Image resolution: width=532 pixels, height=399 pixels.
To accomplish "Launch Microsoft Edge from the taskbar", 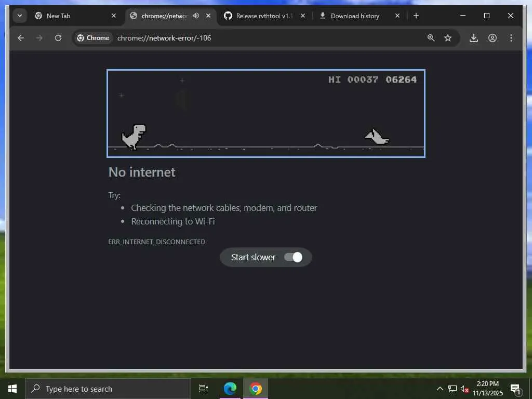I will [230, 389].
